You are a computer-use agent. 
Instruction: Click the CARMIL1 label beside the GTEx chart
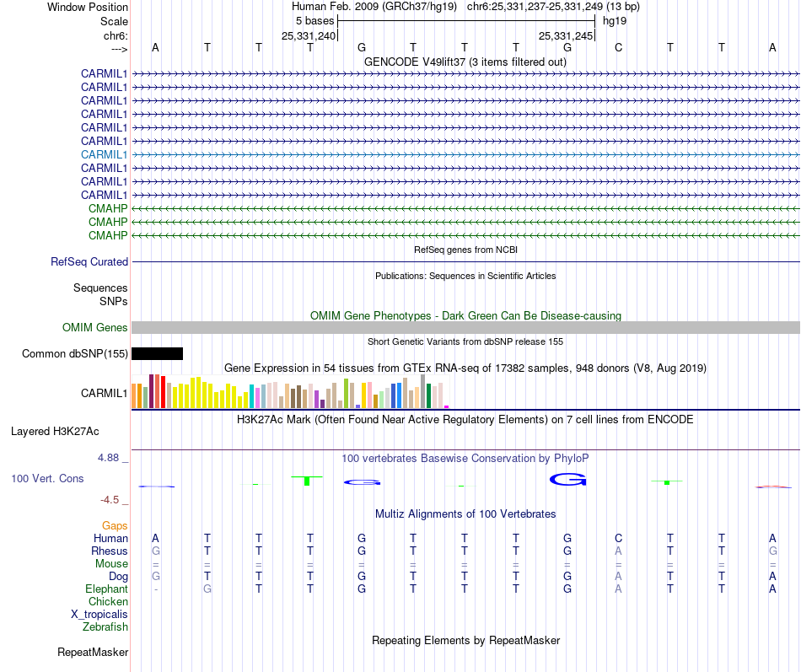(x=104, y=393)
